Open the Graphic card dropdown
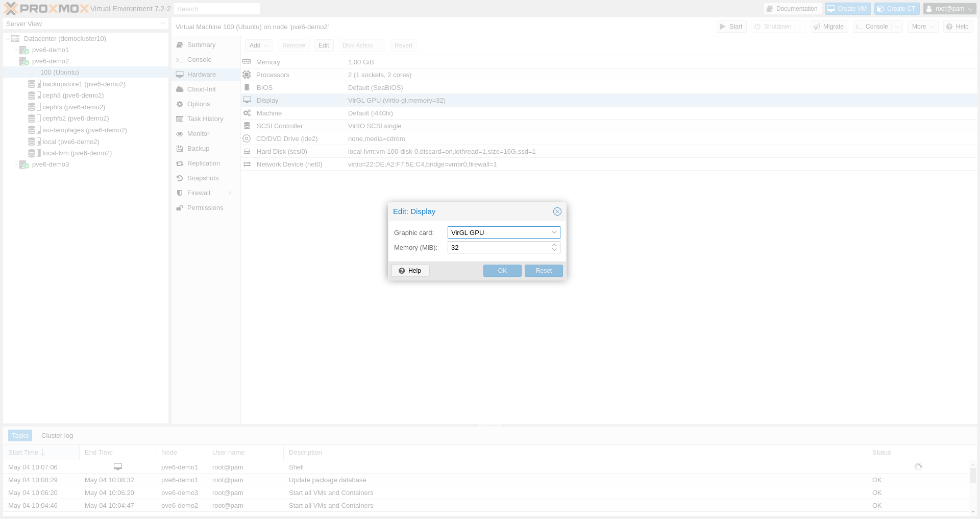Viewport: 980px width, 519px height. pyautogui.click(x=554, y=232)
